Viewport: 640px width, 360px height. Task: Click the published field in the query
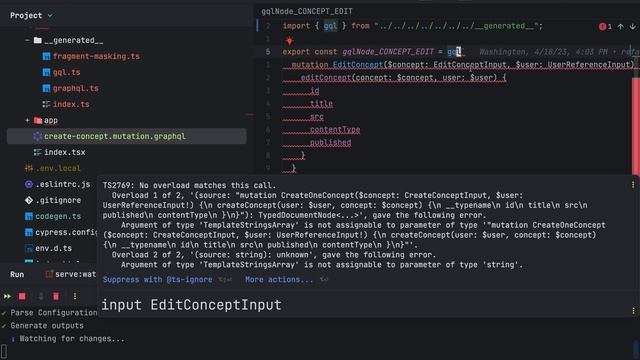pyautogui.click(x=330, y=142)
